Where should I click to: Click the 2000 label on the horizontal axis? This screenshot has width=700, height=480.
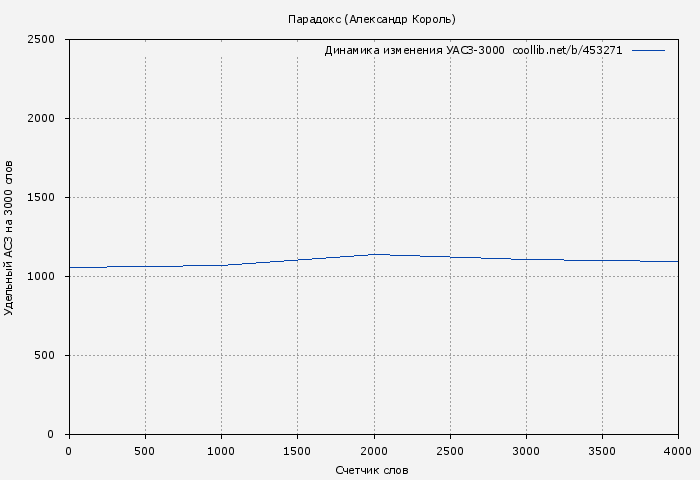pos(373,451)
